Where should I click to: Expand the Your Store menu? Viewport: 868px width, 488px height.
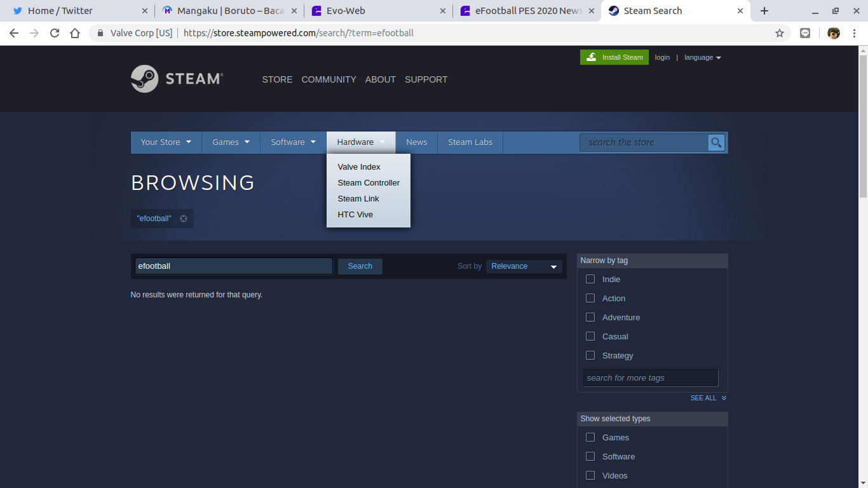pyautogui.click(x=166, y=142)
